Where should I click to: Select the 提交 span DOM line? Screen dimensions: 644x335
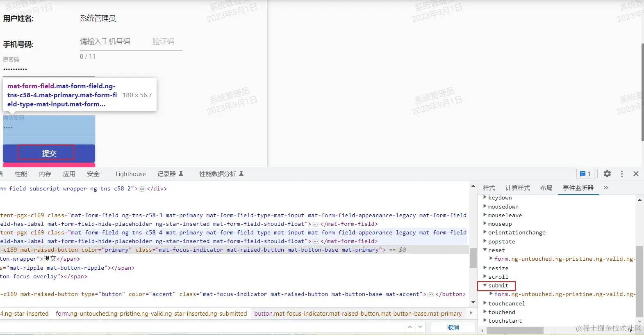point(40,259)
